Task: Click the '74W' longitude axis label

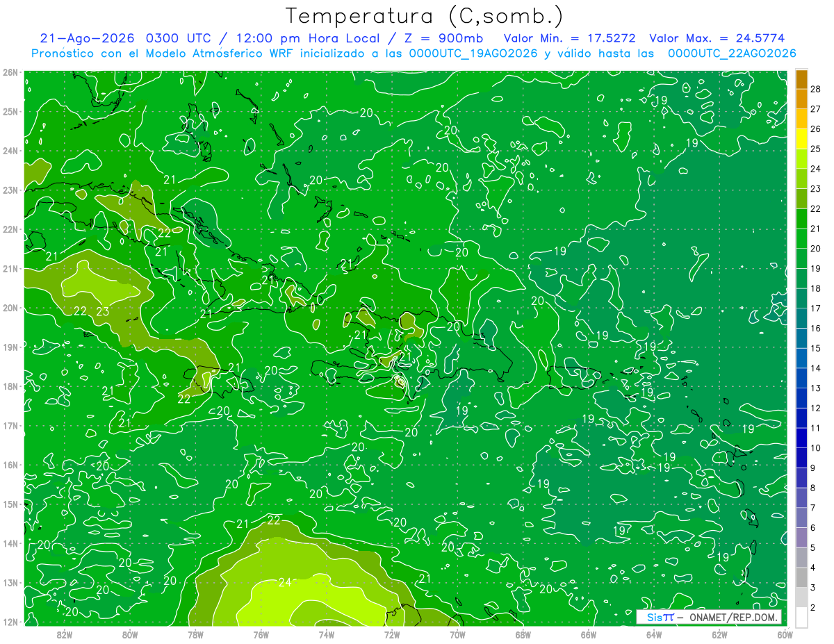Action: (326, 634)
